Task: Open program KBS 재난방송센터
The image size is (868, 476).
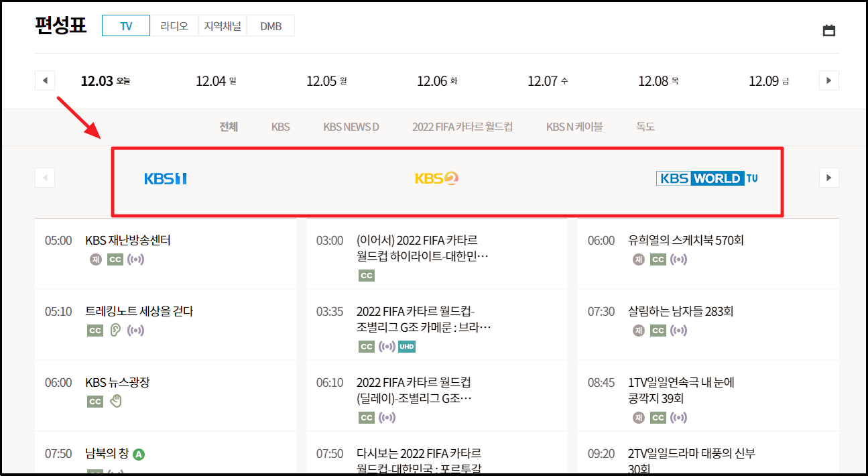Action: (x=128, y=240)
